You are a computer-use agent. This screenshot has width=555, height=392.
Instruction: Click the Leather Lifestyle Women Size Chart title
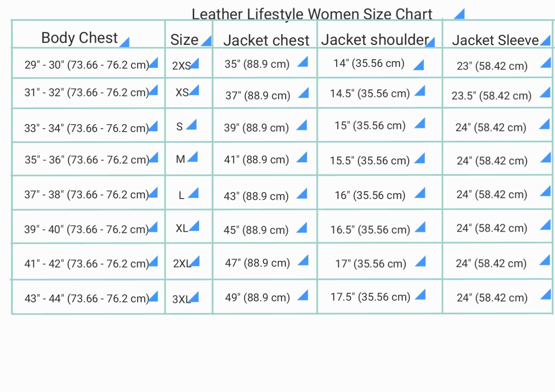311,14
